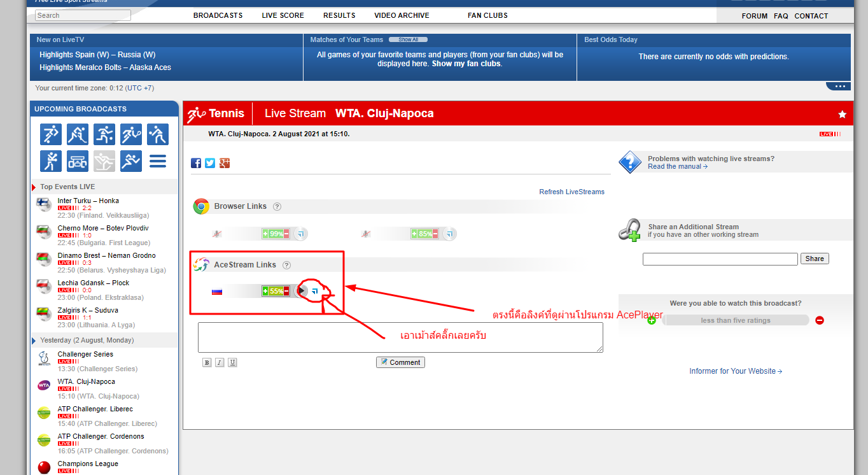Click into the comment text area
The image size is (868, 475).
click(400, 337)
